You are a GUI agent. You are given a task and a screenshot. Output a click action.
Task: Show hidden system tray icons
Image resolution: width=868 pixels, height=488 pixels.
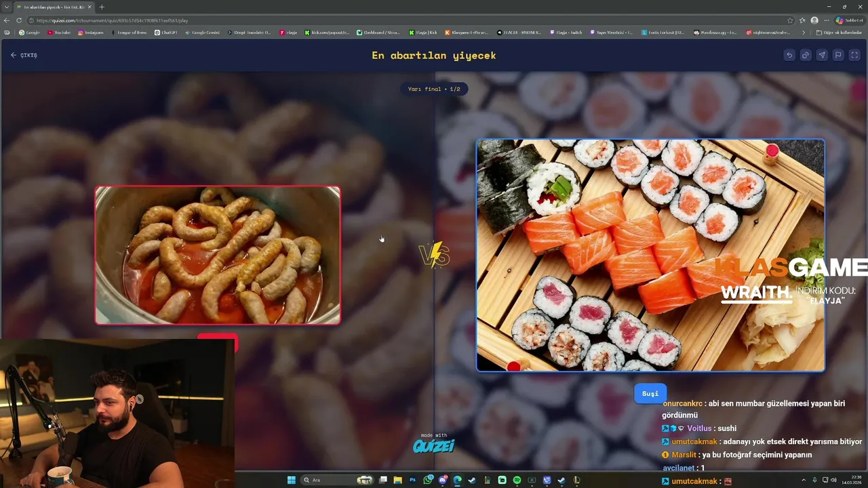[x=804, y=480]
